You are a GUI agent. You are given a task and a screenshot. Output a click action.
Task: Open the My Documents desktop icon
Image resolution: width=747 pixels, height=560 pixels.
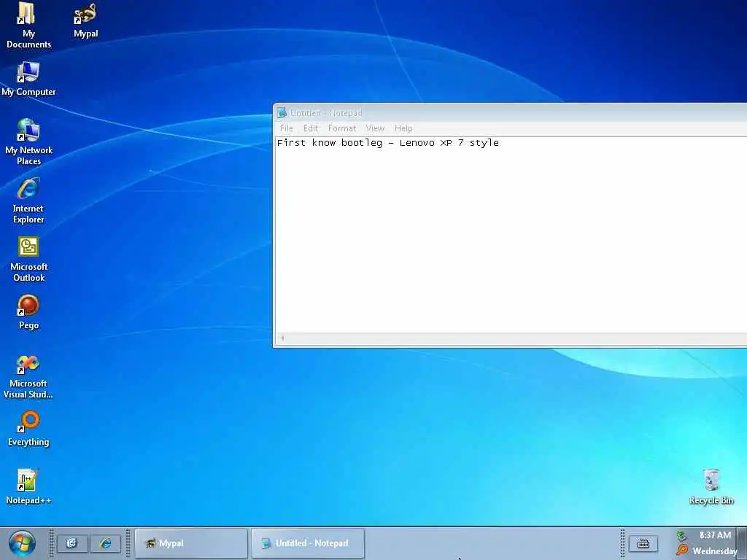tap(28, 25)
